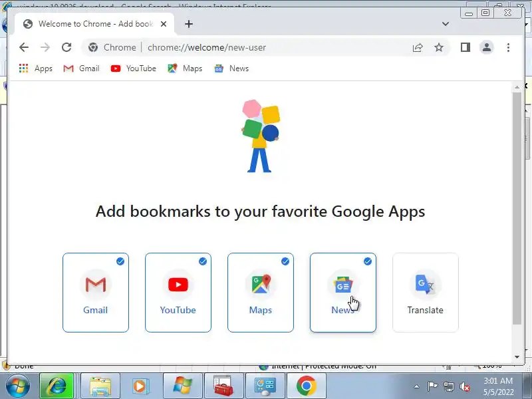Open Windows Explorer from the taskbar
Viewport: 532px width, 399px height.
click(100, 386)
